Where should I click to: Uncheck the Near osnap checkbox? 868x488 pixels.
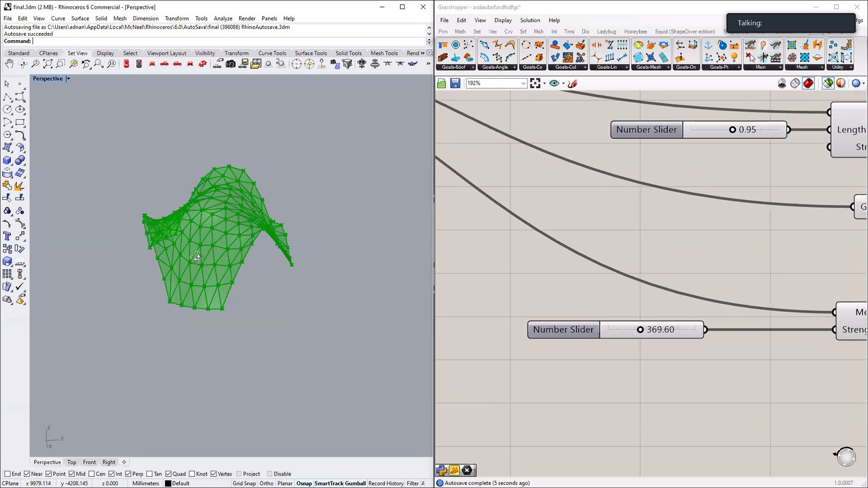pyautogui.click(x=27, y=474)
